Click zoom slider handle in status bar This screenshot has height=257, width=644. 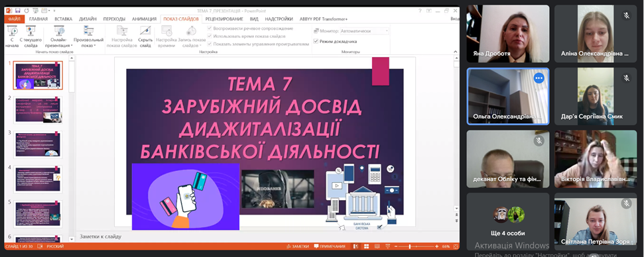(x=411, y=246)
